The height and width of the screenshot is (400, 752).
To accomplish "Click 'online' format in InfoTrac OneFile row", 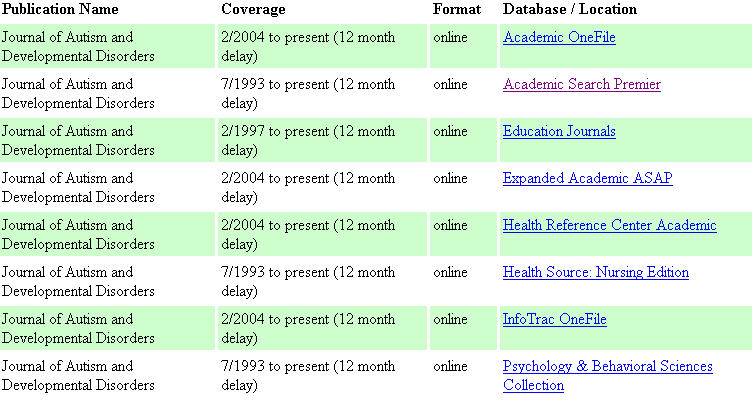I will coord(450,319).
